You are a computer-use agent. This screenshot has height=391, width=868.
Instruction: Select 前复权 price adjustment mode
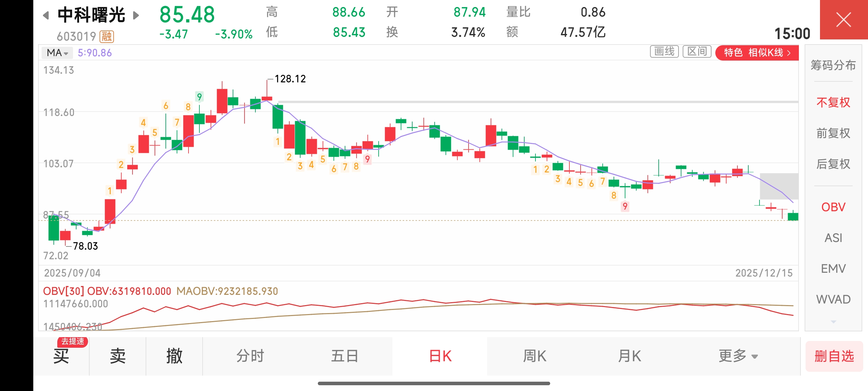click(x=833, y=133)
